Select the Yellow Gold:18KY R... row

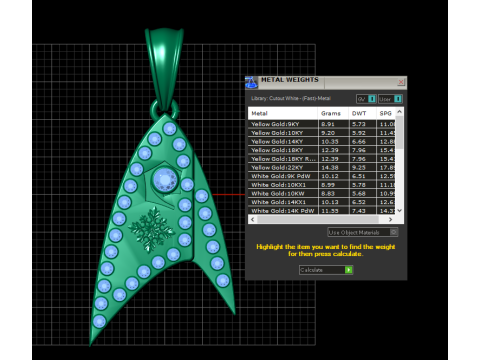[322, 159]
